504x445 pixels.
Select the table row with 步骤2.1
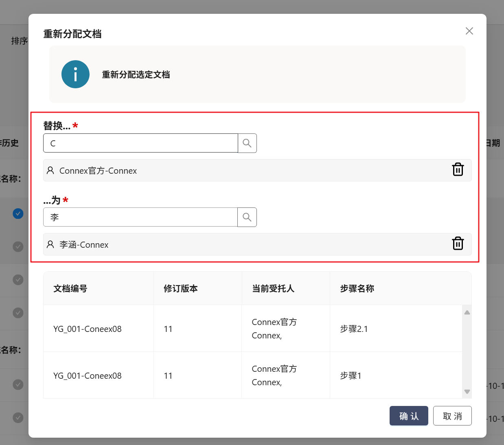[252, 329]
